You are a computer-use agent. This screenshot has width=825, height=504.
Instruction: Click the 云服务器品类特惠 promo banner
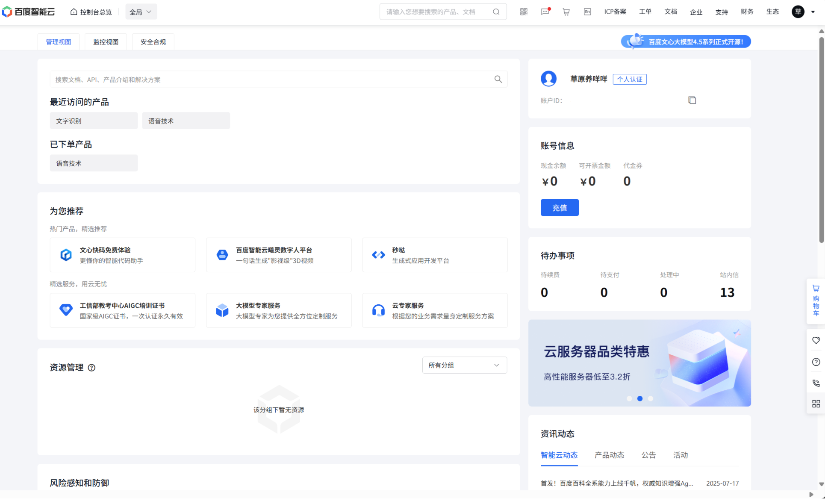(x=639, y=363)
